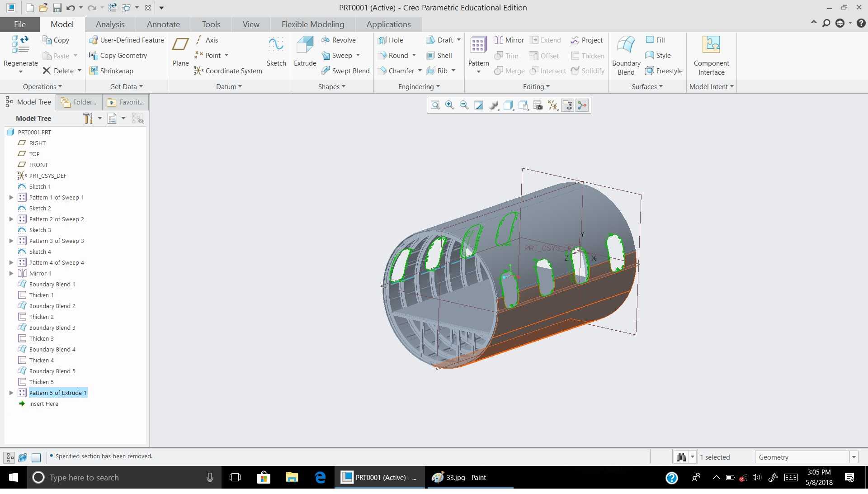Save the model with floppy icon
This screenshot has height=494, width=868.
tap(57, 8)
